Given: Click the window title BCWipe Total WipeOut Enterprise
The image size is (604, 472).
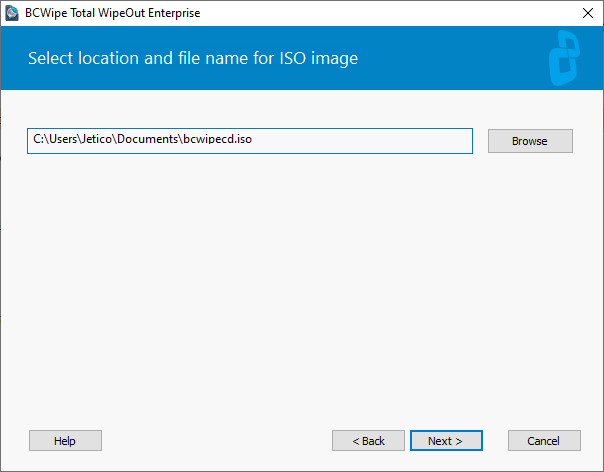Looking at the screenshot, I should (112, 13).
